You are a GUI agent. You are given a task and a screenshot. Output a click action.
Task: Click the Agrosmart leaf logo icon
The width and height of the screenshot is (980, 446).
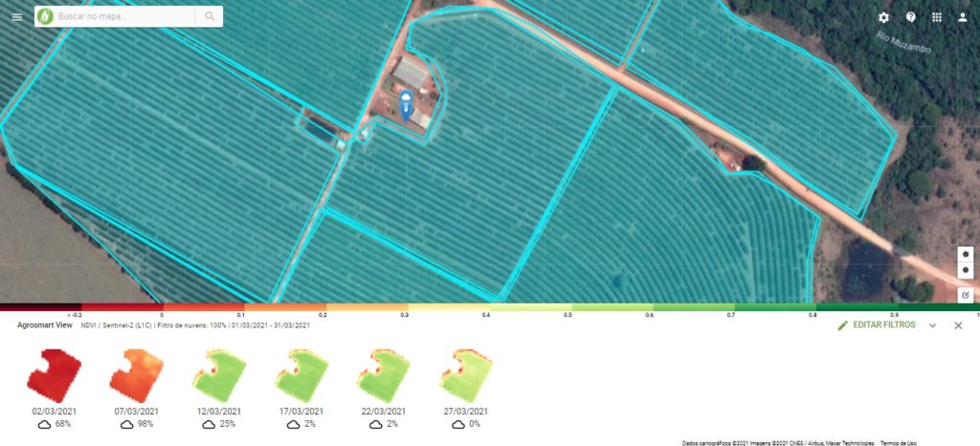45,17
